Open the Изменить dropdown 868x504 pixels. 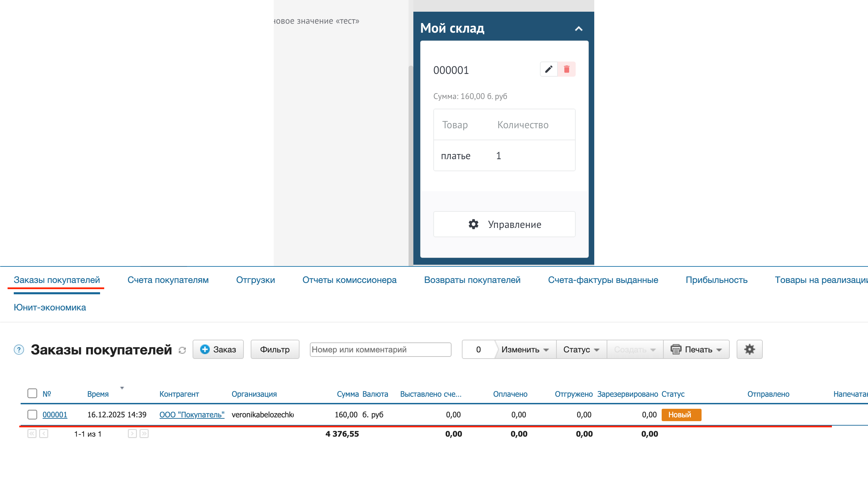point(524,349)
